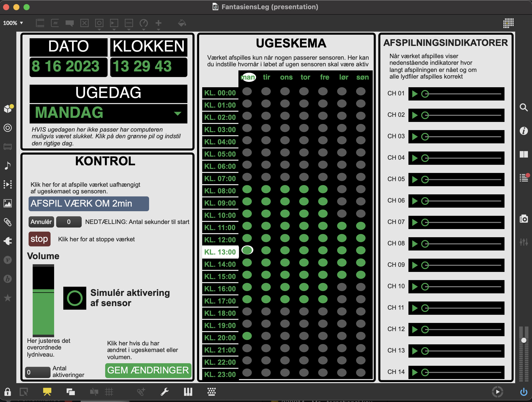Open the grid calendar icon at top right
The image size is (532, 402).
(509, 23)
